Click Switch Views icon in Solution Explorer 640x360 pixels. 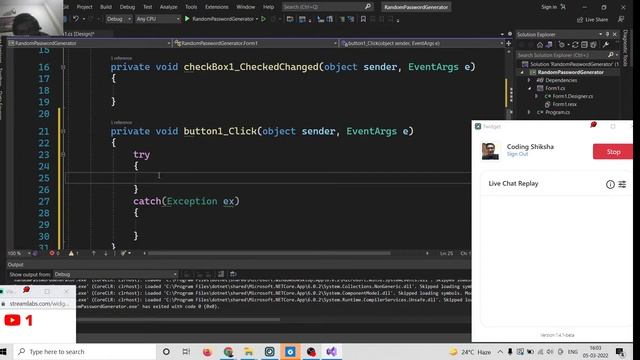[549, 45]
